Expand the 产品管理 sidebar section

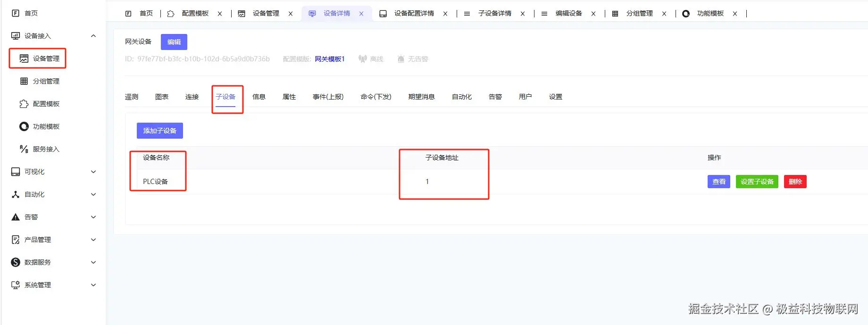[93, 240]
